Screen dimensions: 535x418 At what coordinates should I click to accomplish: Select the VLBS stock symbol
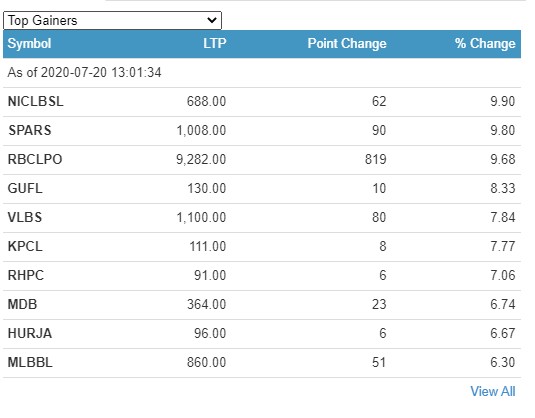[x=25, y=217]
